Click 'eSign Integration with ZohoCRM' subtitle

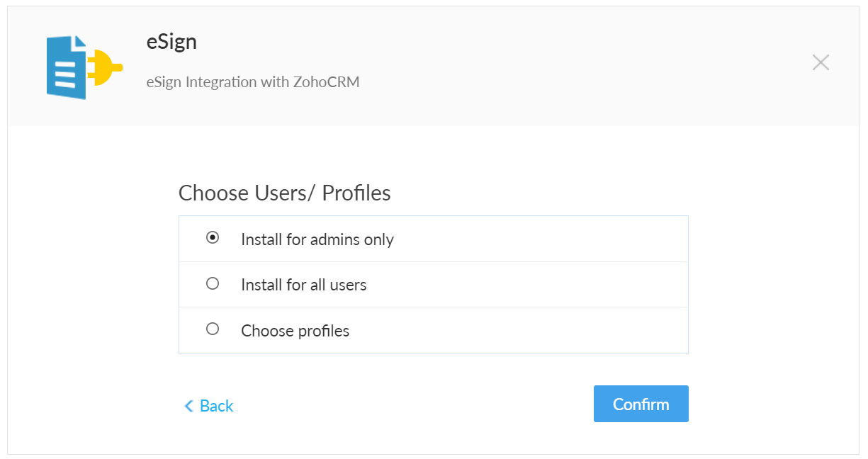coord(252,82)
